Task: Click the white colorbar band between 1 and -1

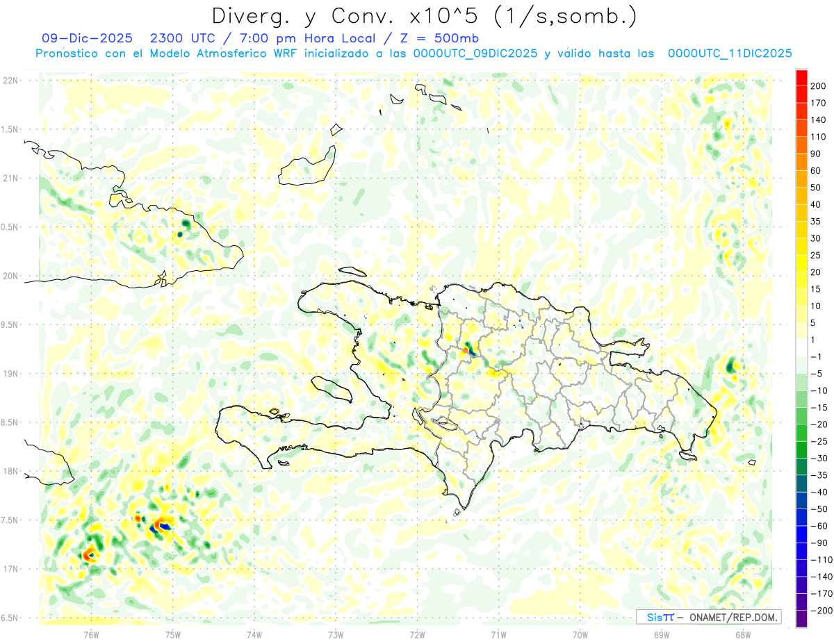Action: (x=801, y=348)
